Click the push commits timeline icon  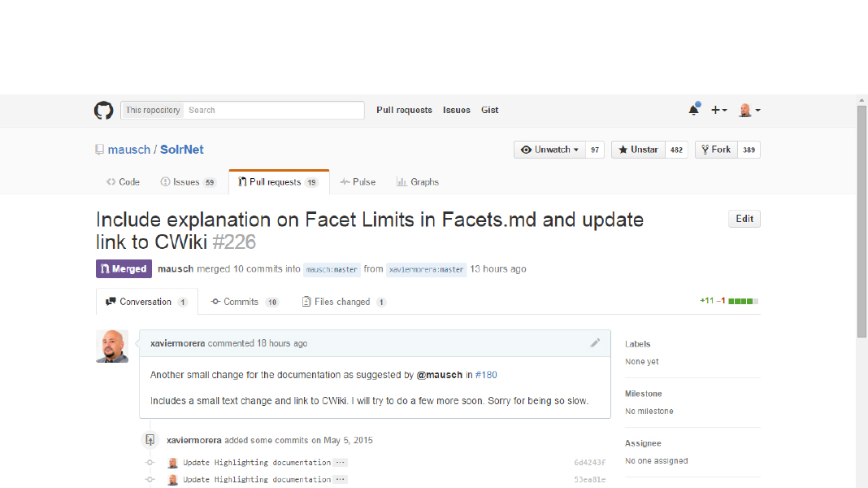(150, 440)
